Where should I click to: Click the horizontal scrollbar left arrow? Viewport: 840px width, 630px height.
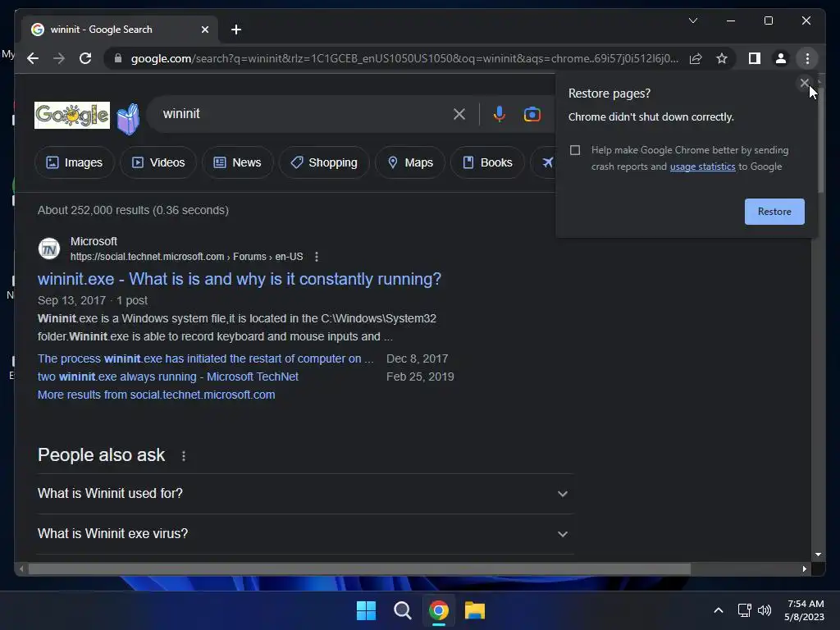coord(21,569)
